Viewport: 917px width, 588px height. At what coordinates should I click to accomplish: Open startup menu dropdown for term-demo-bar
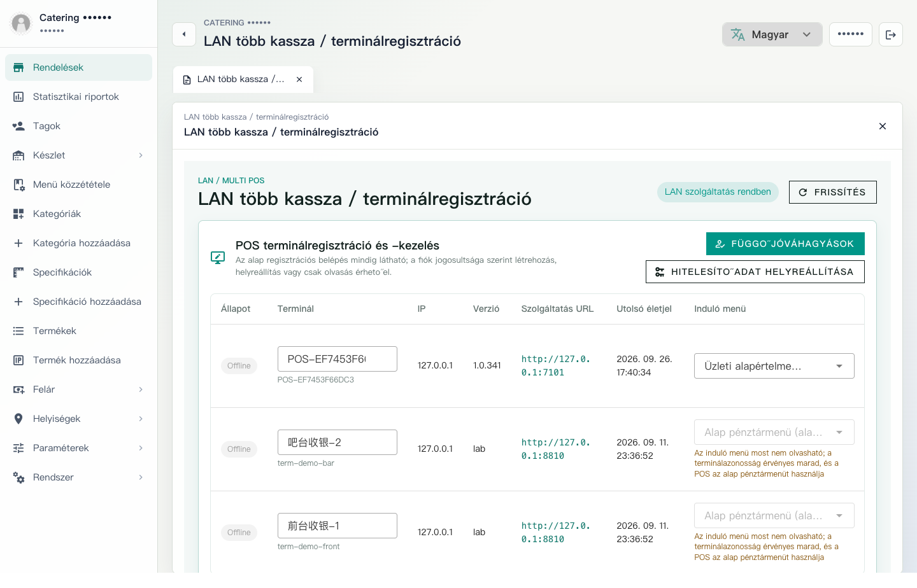point(774,433)
